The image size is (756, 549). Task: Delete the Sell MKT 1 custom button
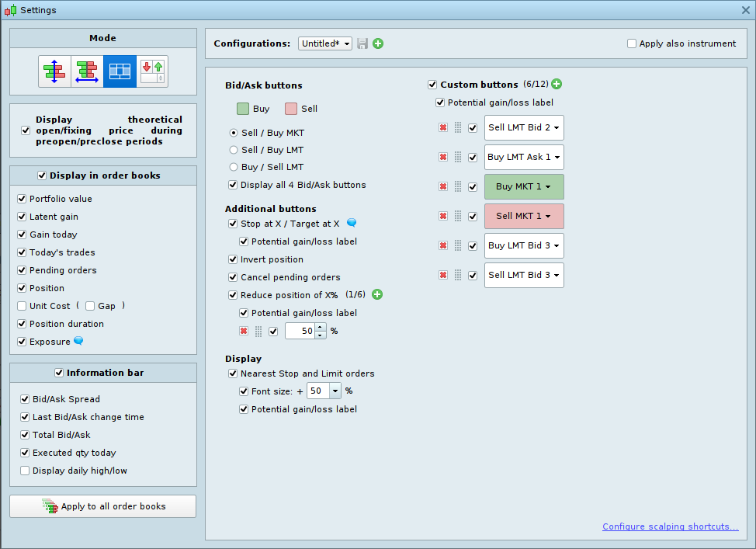coord(443,216)
